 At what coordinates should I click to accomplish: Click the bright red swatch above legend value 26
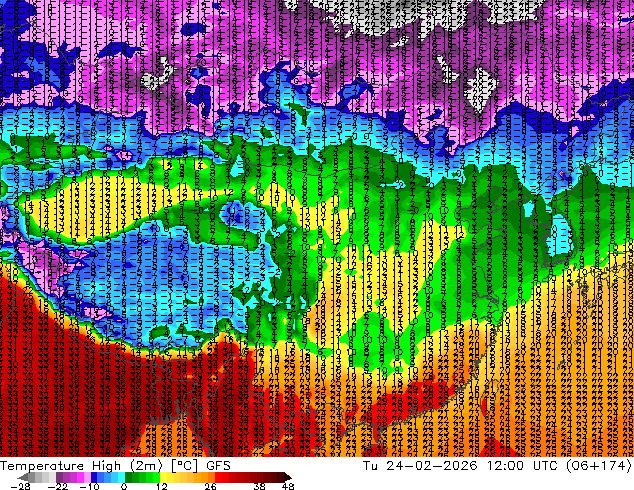click(218, 477)
